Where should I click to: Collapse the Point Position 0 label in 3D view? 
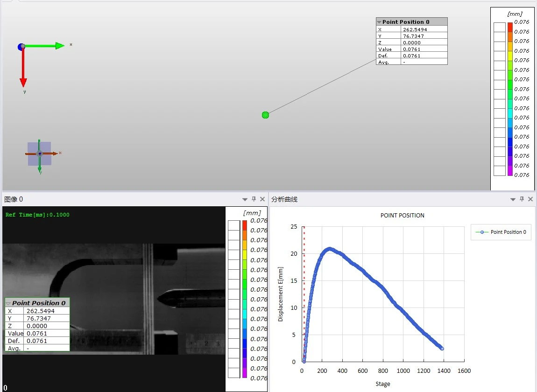click(379, 22)
